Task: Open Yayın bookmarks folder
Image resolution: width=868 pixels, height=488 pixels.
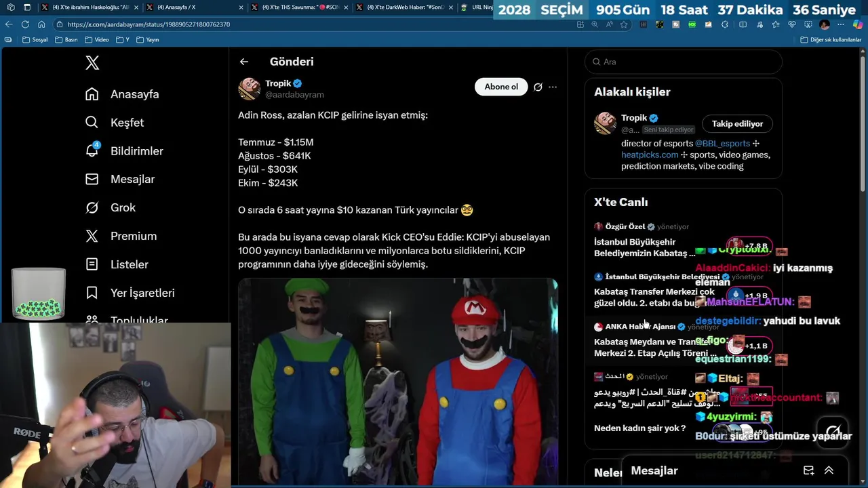Action: tap(148, 40)
